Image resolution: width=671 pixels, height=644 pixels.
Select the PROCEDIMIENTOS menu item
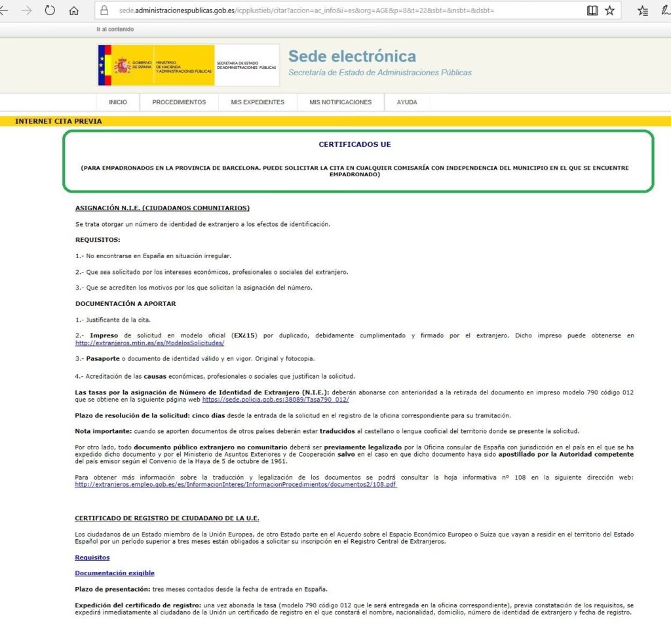179,102
